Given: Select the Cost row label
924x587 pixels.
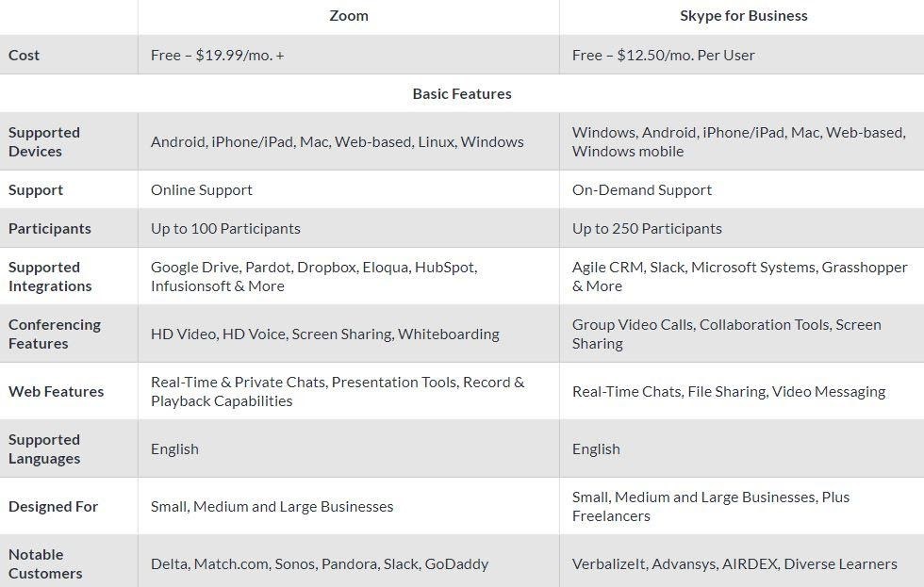Looking at the screenshot, I should click(x=25, y=56).
